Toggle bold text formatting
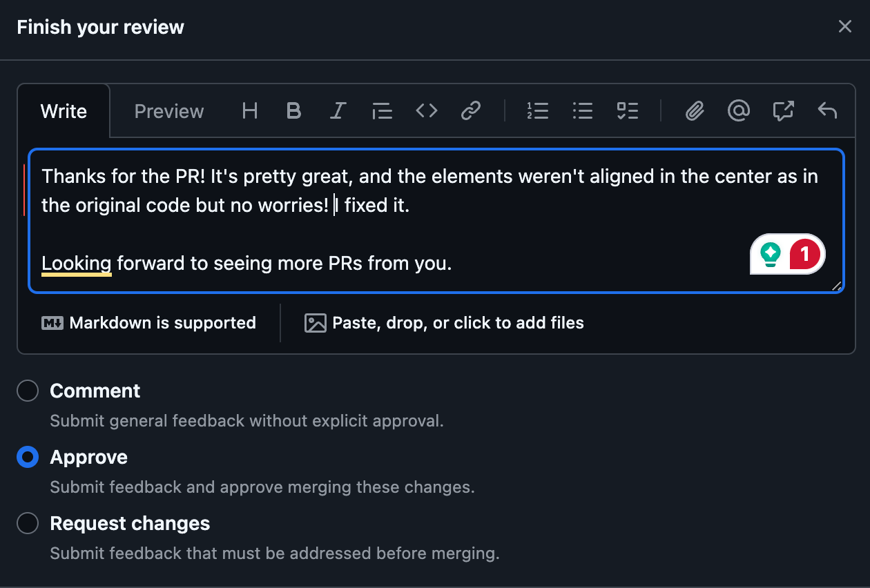Screen dimensions: 870x588 coord(293,110)
